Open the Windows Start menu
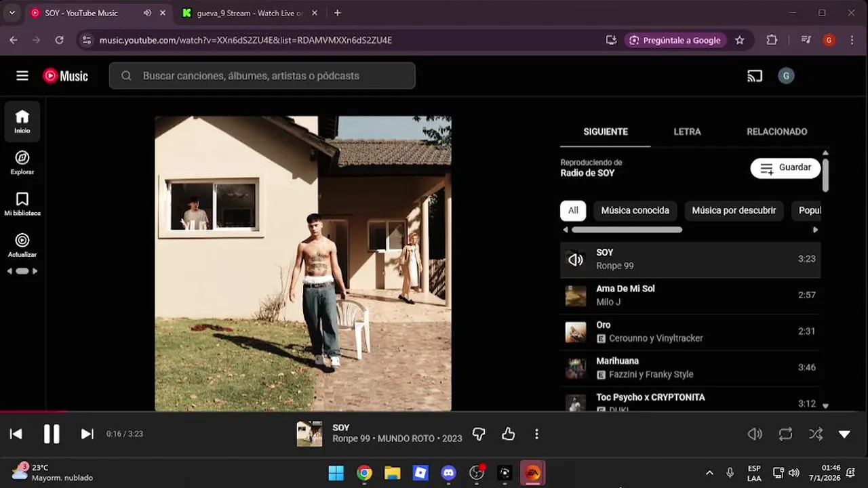 pos(336,473)
